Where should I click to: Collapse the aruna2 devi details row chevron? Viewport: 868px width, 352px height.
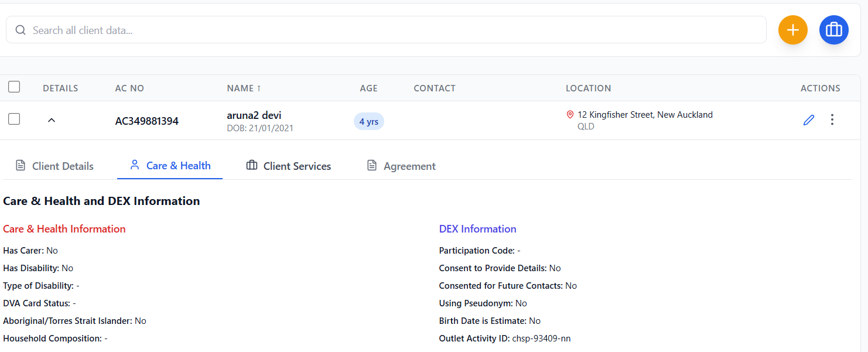click(x=52, y=120)
